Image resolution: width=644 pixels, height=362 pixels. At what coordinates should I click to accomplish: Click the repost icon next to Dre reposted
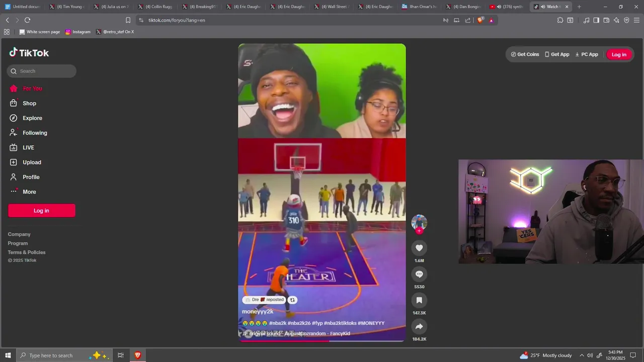[292, 300]
